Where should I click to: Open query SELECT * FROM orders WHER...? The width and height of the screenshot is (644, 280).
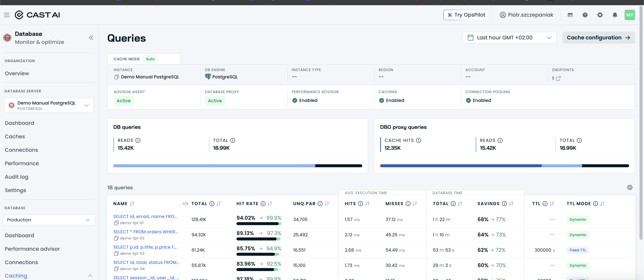point(146,232)
